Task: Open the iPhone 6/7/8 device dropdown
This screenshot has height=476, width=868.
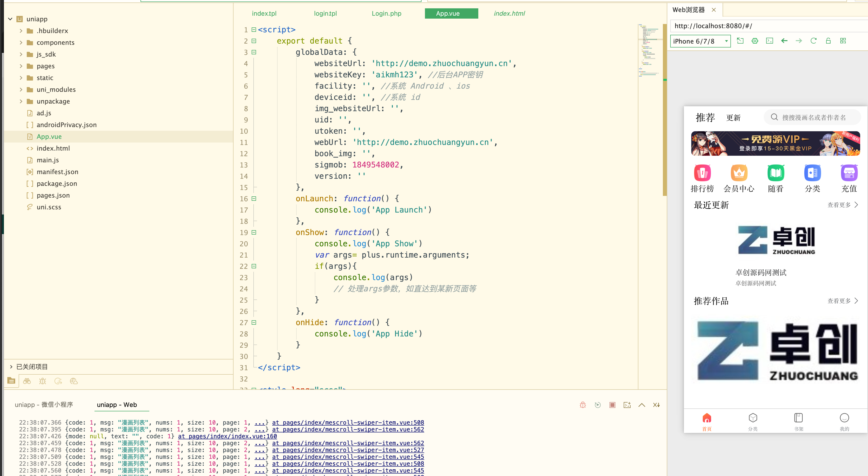Action: click(x=700, y=41)
